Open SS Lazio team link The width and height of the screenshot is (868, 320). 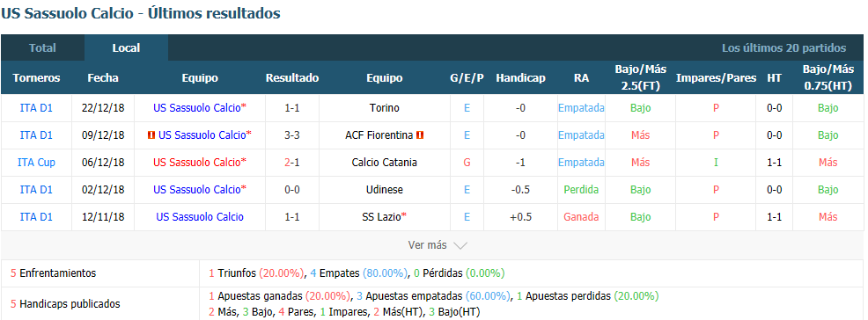coord(383,216)
